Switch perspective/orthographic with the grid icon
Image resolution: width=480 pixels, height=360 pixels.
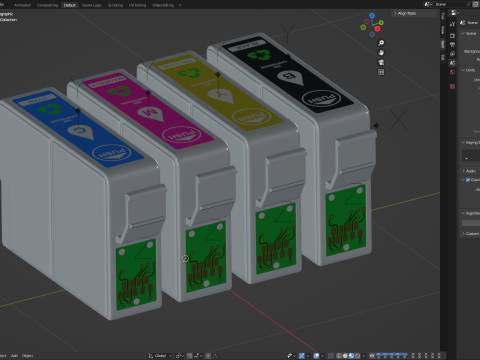pos(381,72)
